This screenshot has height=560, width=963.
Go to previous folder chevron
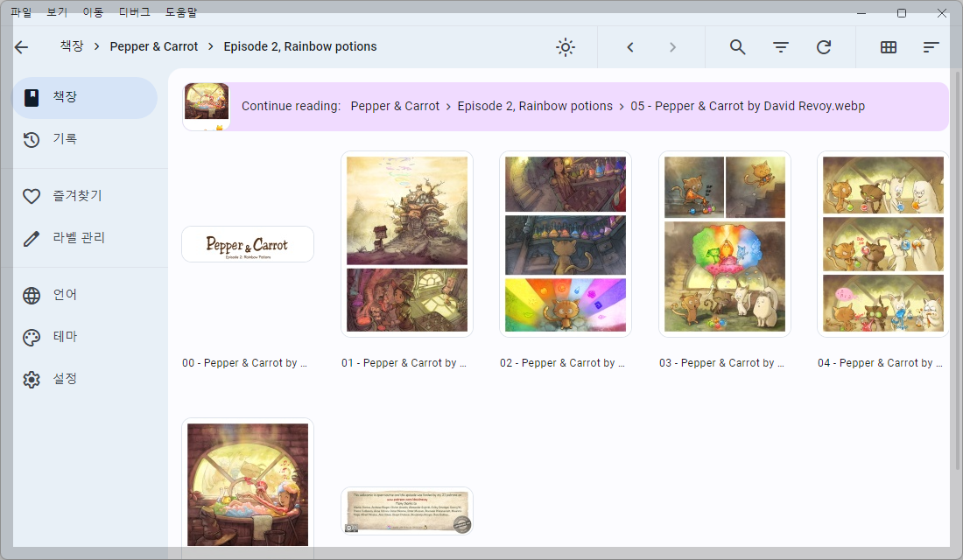pyautogui.click(x=630, y=47)
